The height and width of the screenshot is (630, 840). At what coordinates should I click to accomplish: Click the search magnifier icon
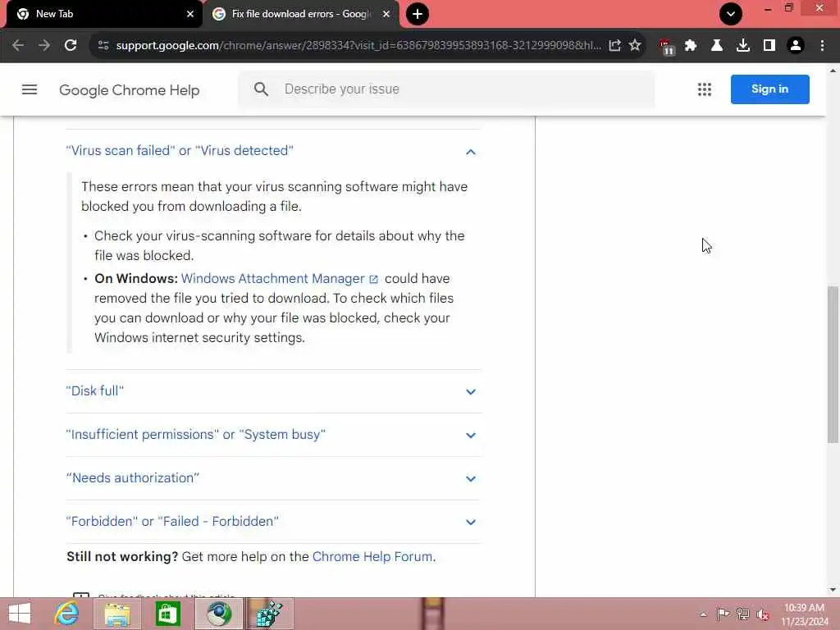pyautogui.click(x=261, y=89)
